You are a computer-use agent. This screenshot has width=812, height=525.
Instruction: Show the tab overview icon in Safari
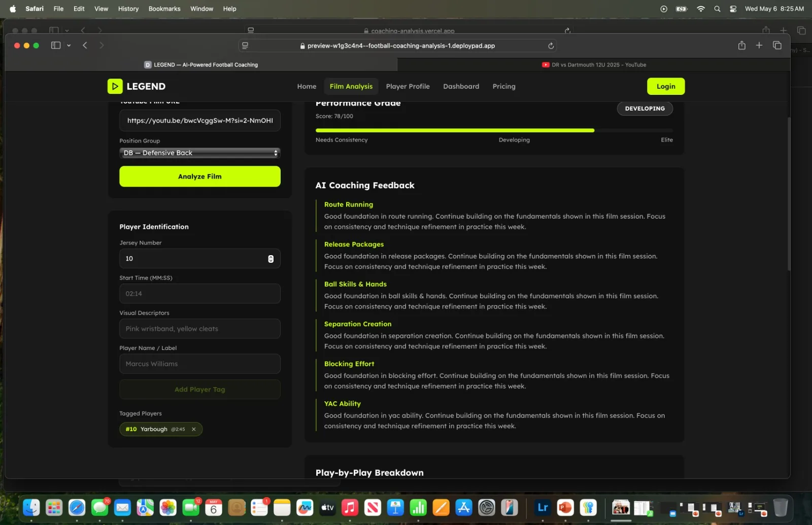coord(777,45)
